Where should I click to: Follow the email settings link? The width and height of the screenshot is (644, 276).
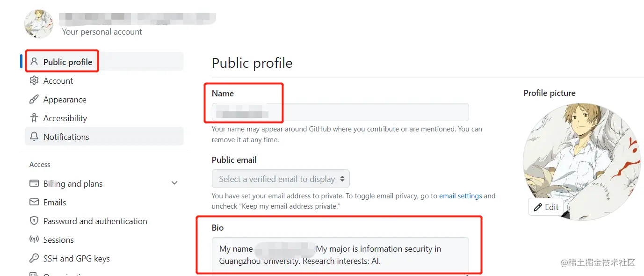click(460, 196)
